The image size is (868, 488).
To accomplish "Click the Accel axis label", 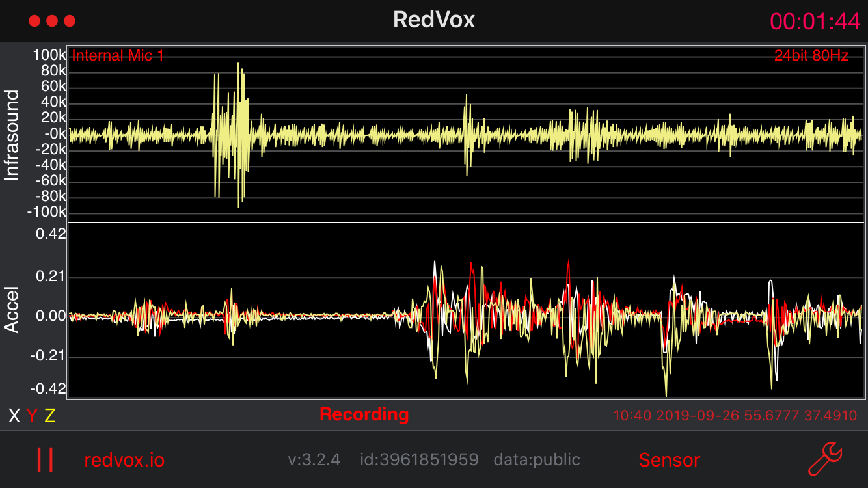I will (12, 310).
